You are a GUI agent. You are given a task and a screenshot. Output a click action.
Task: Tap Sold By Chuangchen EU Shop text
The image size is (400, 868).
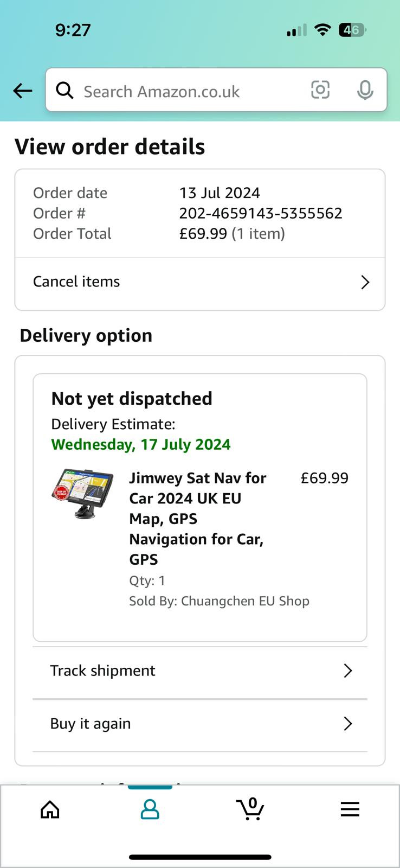pyautogui.click(x=219, y=601)
